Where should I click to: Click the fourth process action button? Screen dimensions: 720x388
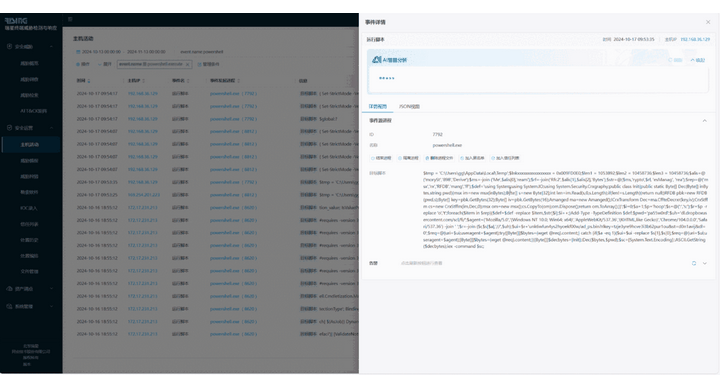472,158
